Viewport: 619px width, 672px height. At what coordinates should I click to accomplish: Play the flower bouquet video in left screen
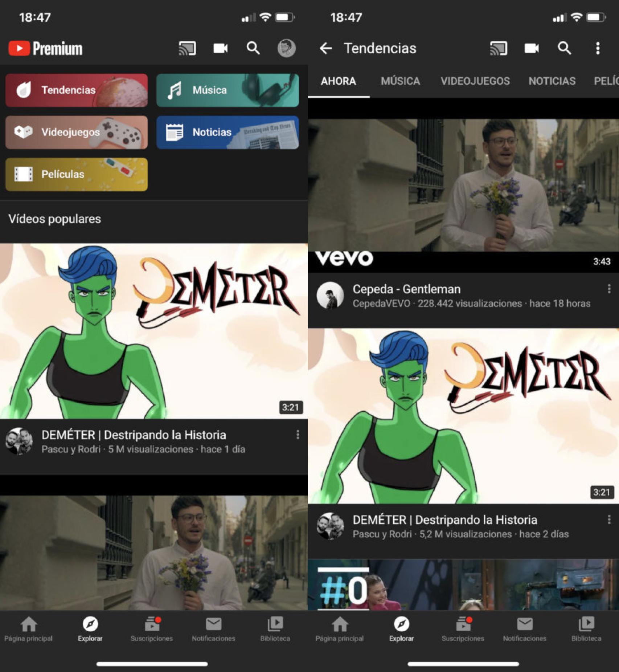pos(154,543)
